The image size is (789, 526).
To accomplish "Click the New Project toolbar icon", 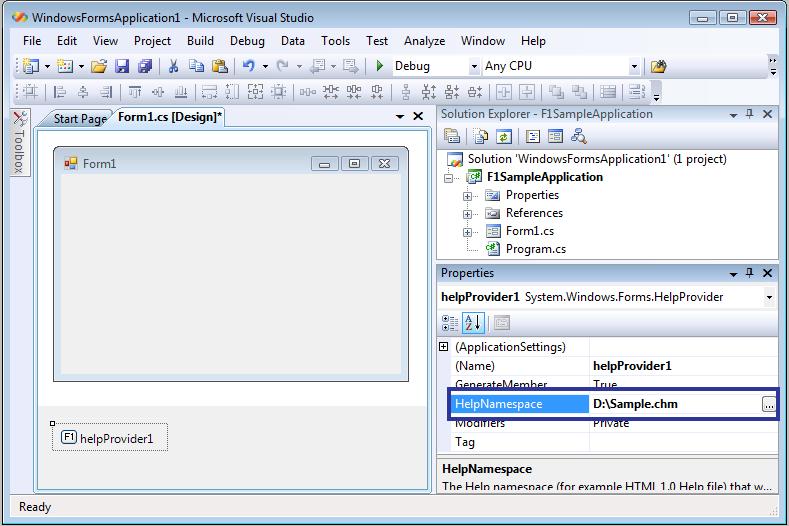I will click(x=31, y=66).
